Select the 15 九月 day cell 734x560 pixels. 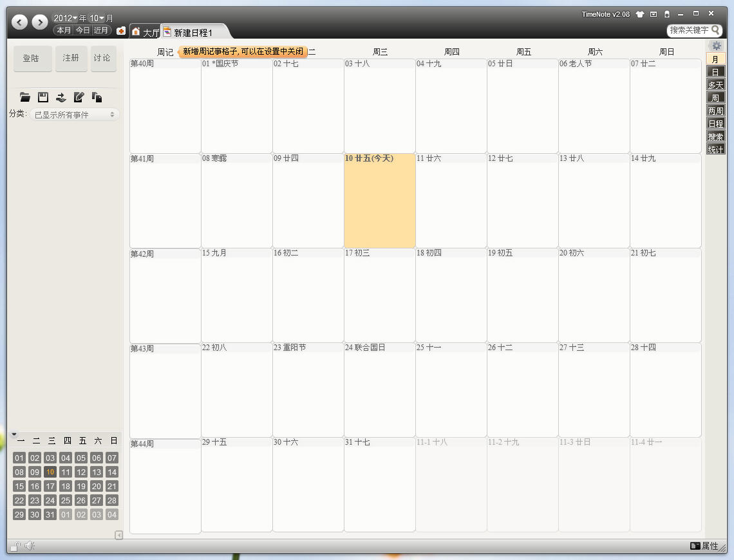point(237,295)
